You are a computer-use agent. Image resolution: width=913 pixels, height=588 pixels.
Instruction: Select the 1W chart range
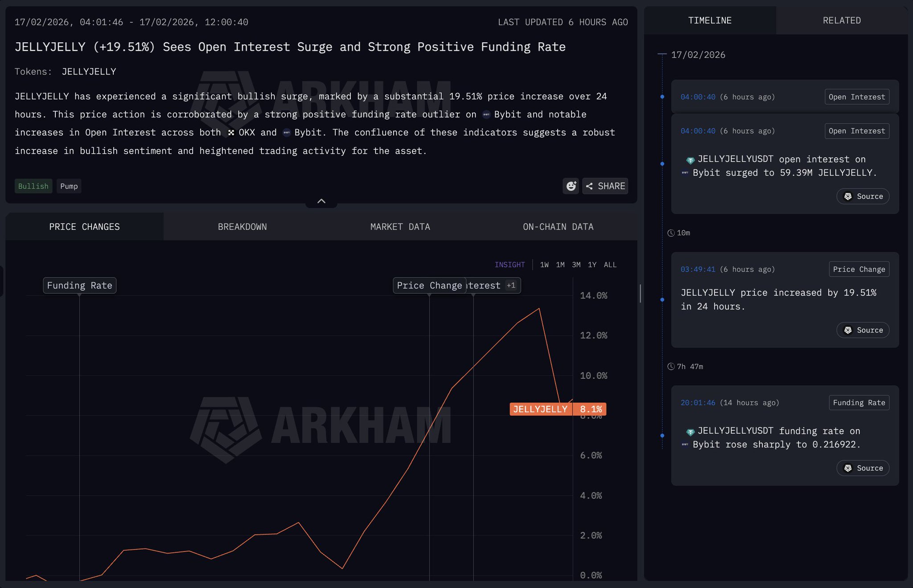click(544, 265)
